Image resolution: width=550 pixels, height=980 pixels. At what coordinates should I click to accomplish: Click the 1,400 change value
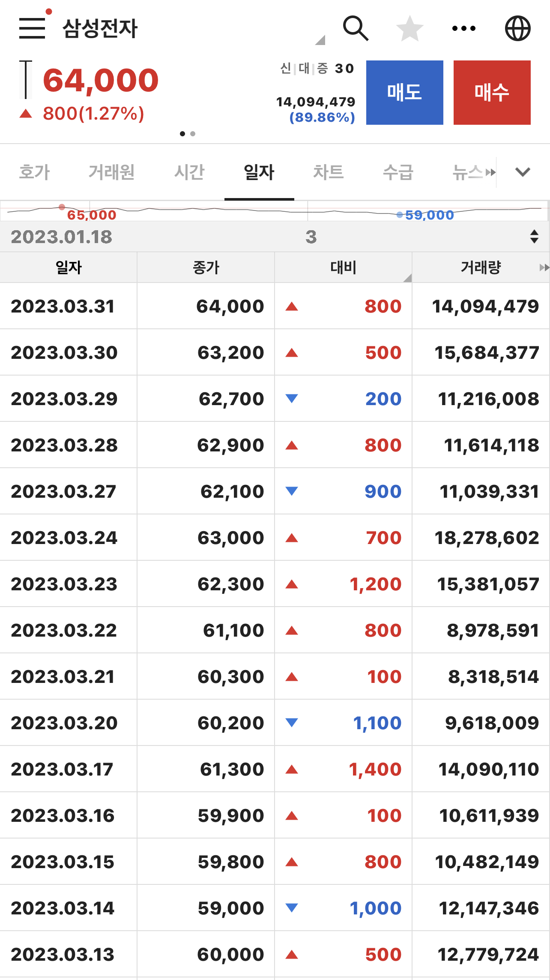pyautogui.click(x=375, y=770)
